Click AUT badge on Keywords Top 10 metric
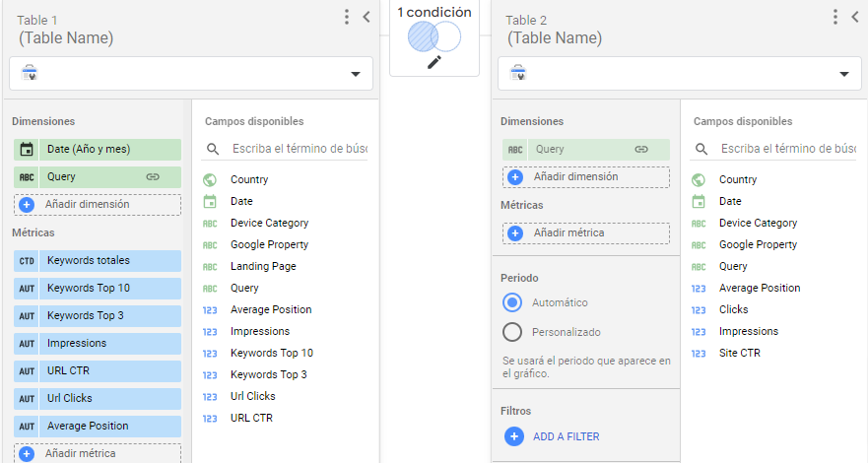 pyautogui.click(x=27, y=289)
